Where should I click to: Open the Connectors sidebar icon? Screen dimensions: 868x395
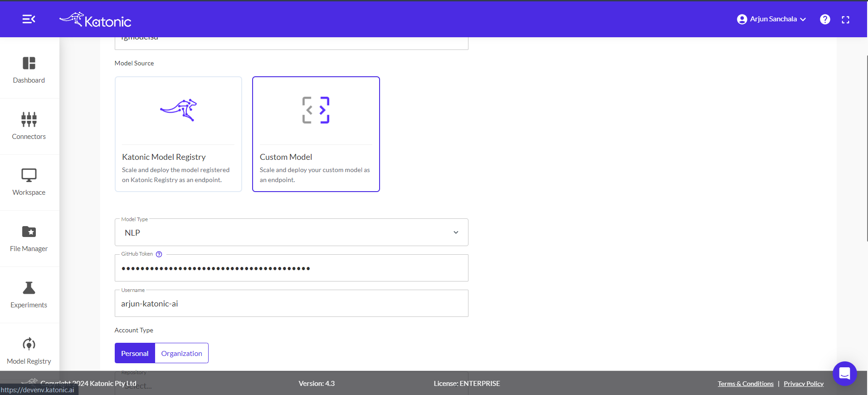point(29,119)
